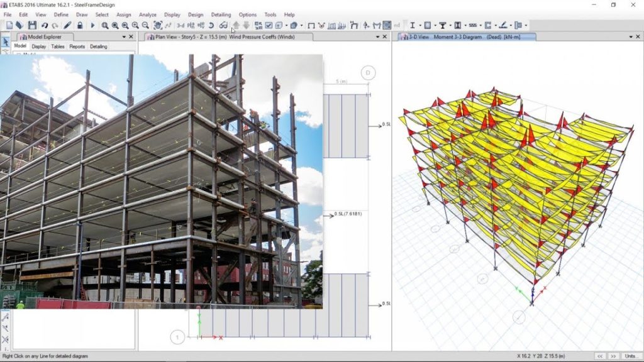Click the next window >> button
The height and width of the screenshot is (362, 644).
pyautogui.click(x=614, y=356)
